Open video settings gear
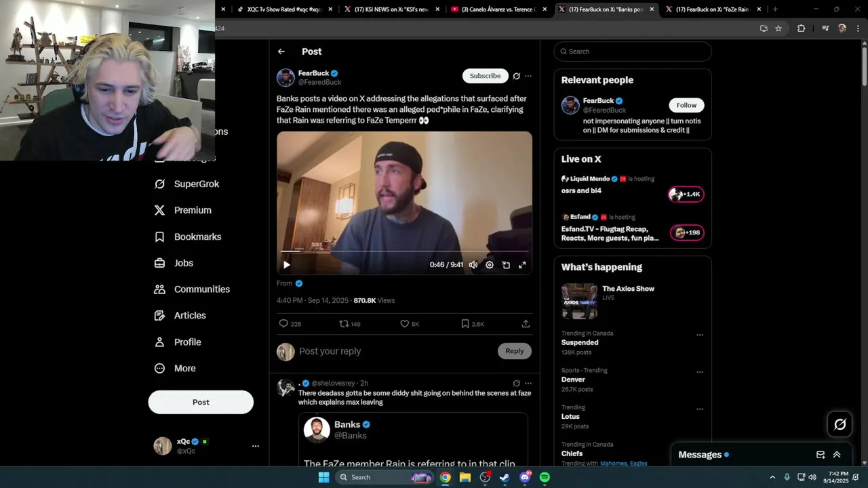 coord(490,265)
